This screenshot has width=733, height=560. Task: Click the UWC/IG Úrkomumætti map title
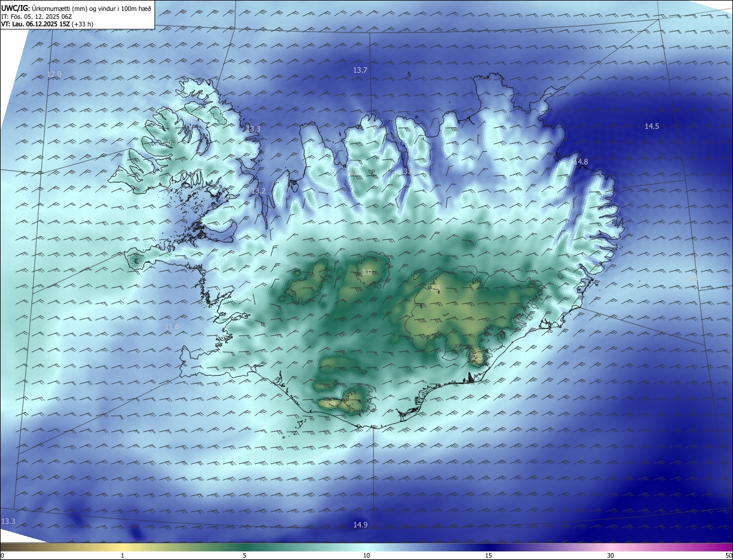point(76,9)
